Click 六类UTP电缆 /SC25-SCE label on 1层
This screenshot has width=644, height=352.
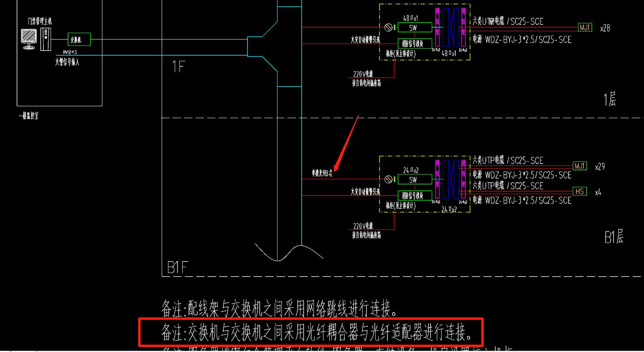click(508, 21)
